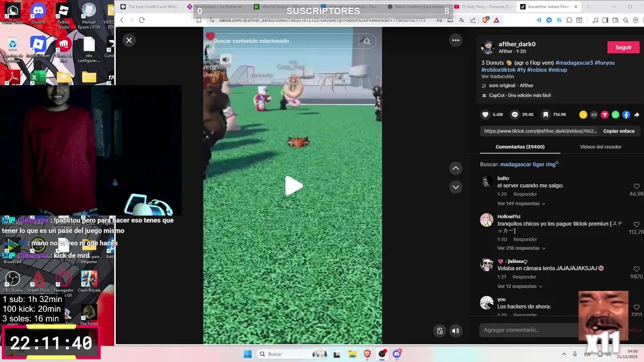Select the video URL text field
This screenshot has width=644, height=362.
point(540,131)
